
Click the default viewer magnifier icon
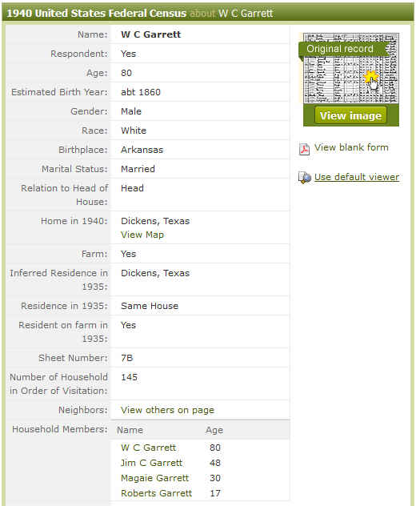[x=304, y=178]
